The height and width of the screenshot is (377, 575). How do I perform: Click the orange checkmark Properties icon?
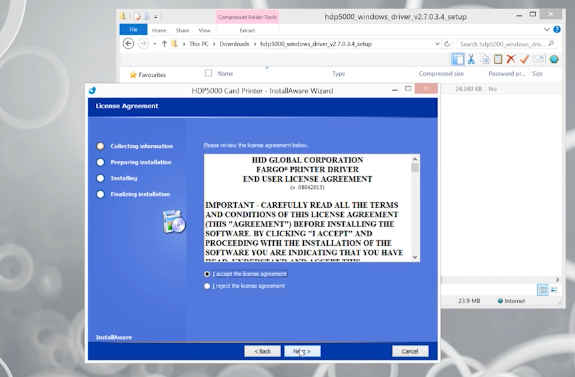pos(524,59)
